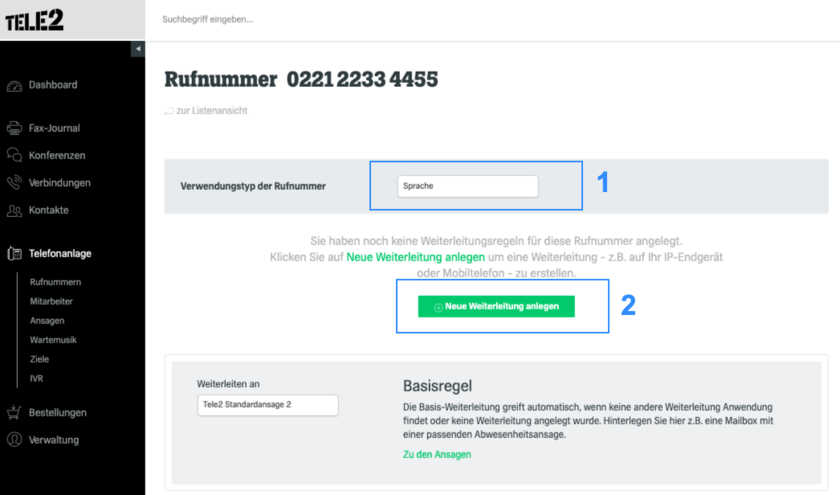Collapse the sidebar with the arrow toggle

click(x=138, y=49)
